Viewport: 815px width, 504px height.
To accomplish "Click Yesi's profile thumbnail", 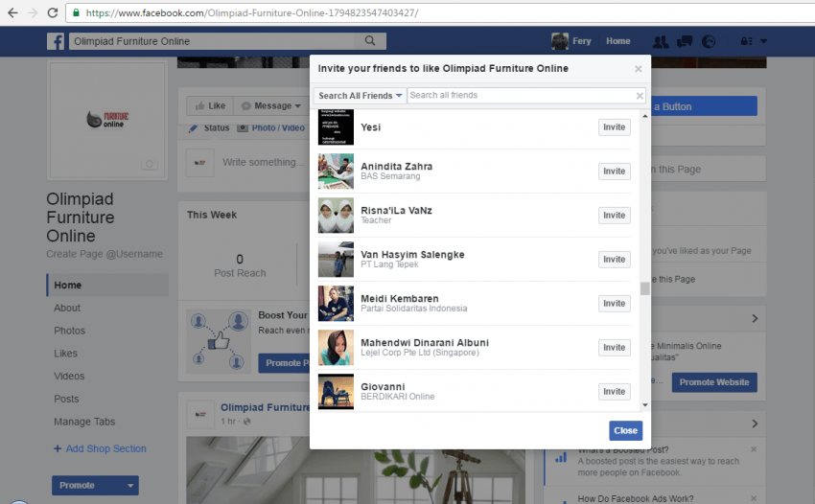I will tap(336, 127).
